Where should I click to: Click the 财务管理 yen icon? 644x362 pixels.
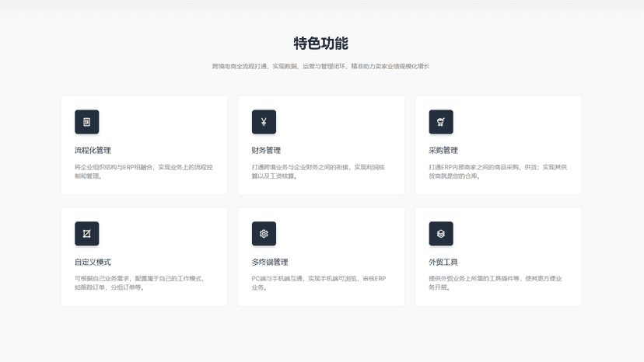(264, 122)
